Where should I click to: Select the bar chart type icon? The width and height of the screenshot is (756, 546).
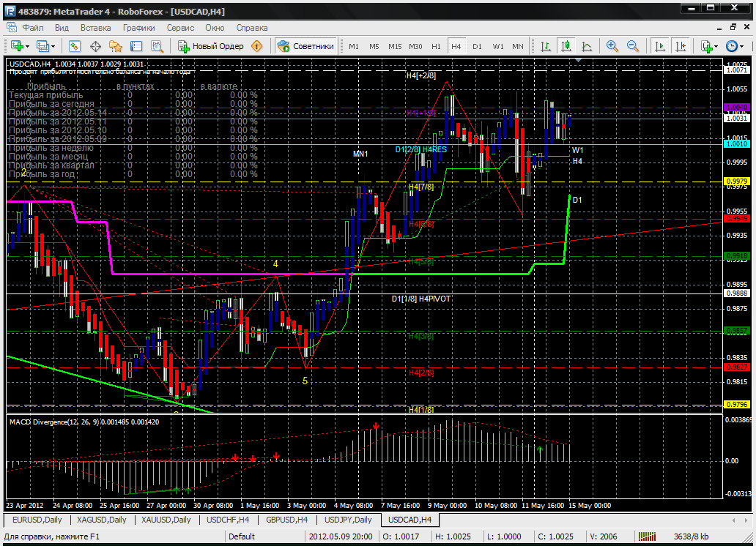[x=546, y=46]
